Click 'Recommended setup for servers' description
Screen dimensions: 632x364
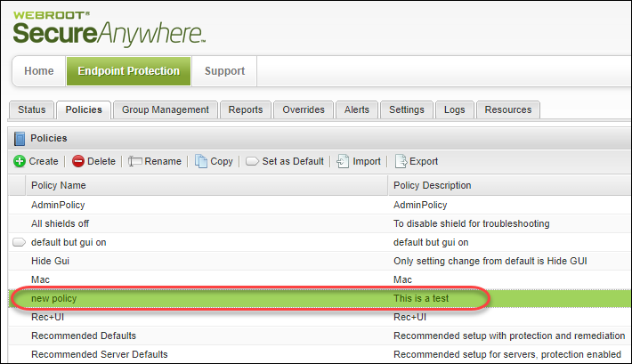tap(507, 354)
